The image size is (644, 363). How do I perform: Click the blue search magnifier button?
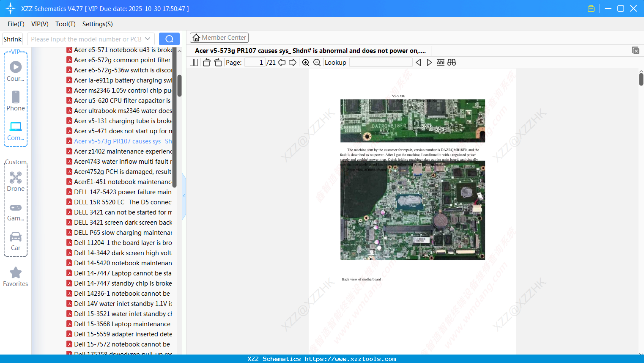pyautogui.click(x=169, y=39)
